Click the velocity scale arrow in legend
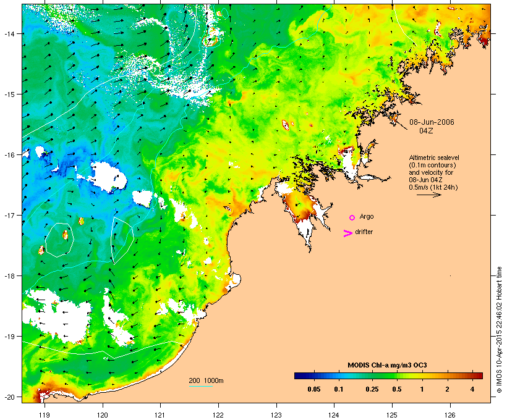The height and width of the screenshot is (420, 507). 429,195
